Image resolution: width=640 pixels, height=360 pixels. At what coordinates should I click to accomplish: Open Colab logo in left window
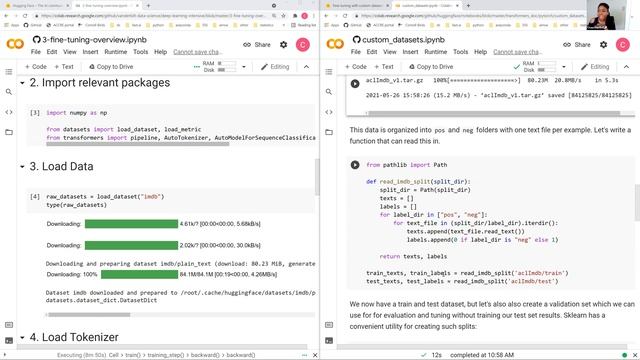point(15,44)
